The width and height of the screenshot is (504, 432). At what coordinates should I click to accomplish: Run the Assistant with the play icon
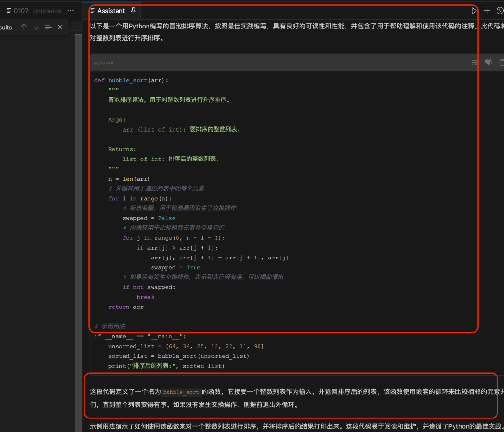click(474, 11)
